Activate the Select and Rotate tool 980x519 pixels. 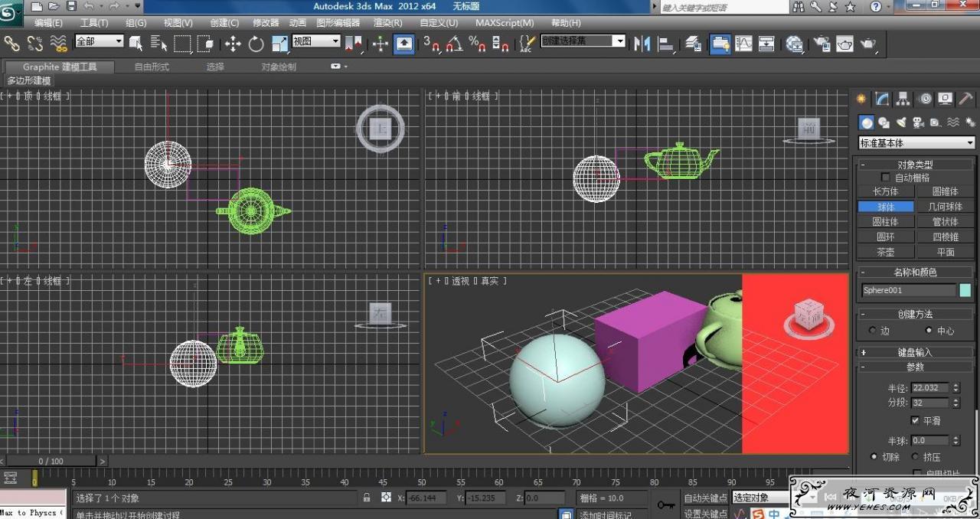click(x=256, y=44)
